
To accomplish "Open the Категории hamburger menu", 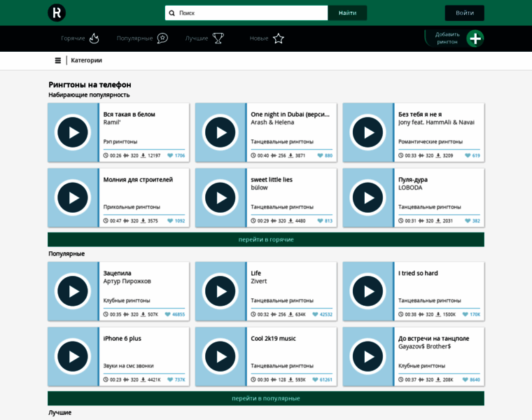I will (x=58, y=60).
